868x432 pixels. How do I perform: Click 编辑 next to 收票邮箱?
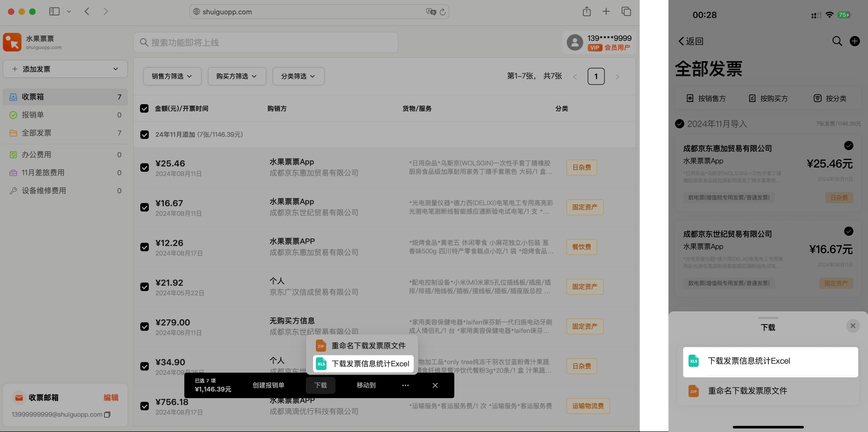[x=111, y=398]
